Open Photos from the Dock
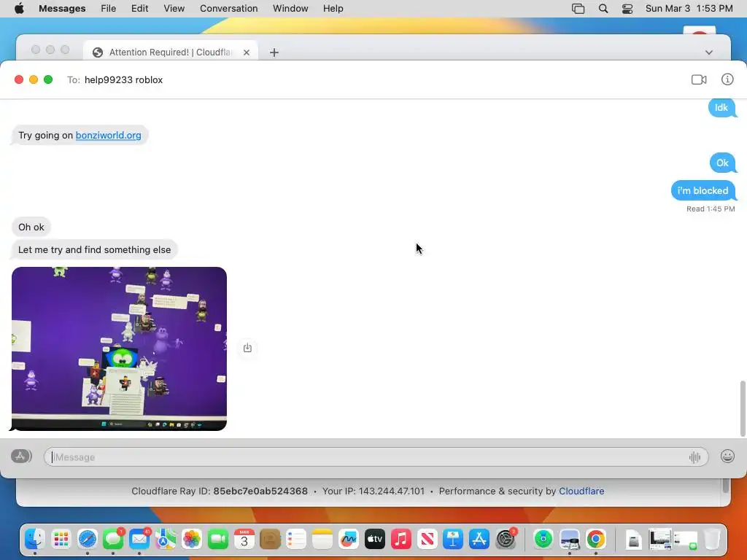 [192, 539]
